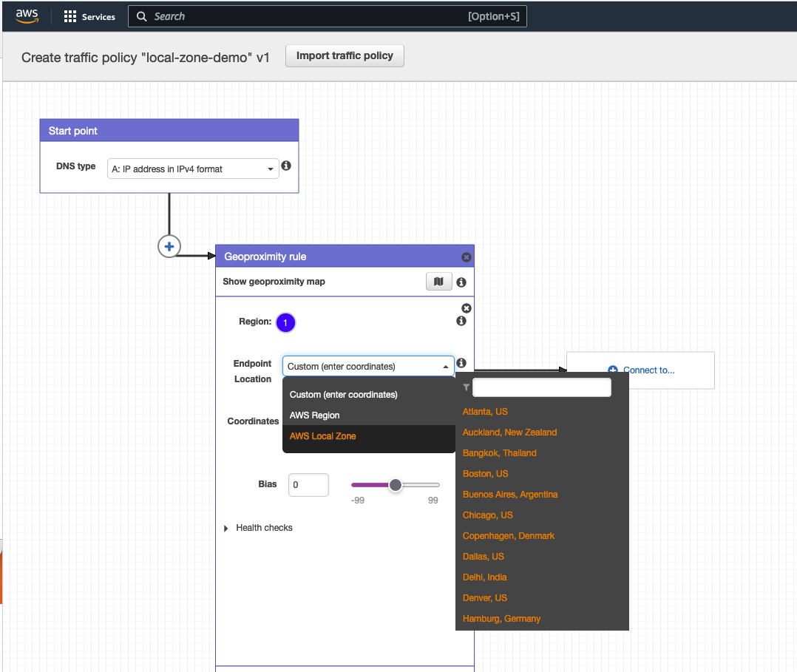Click the search magnifier icon
The height and width of the screenshot is (672, 797).
point(141,16)
